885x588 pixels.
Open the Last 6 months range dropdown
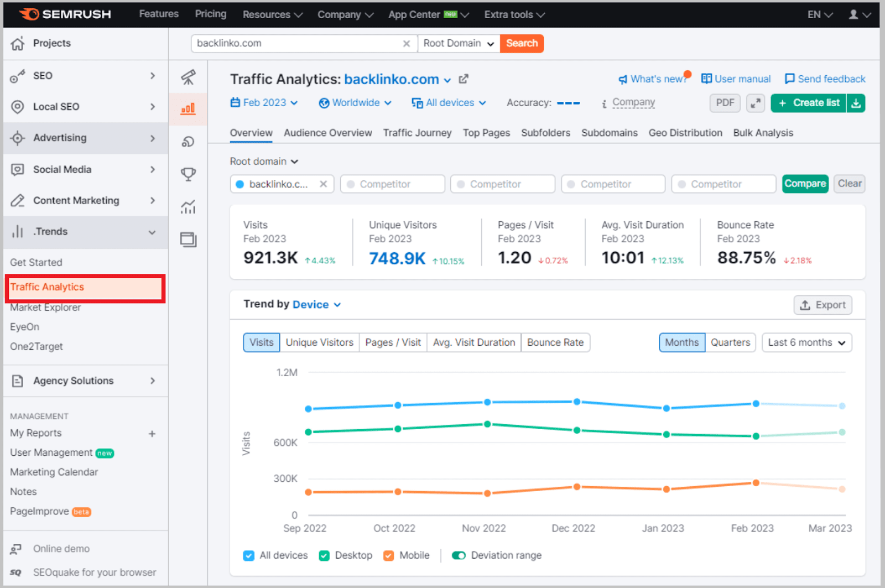pyautogui.click(x=806, y=342)
